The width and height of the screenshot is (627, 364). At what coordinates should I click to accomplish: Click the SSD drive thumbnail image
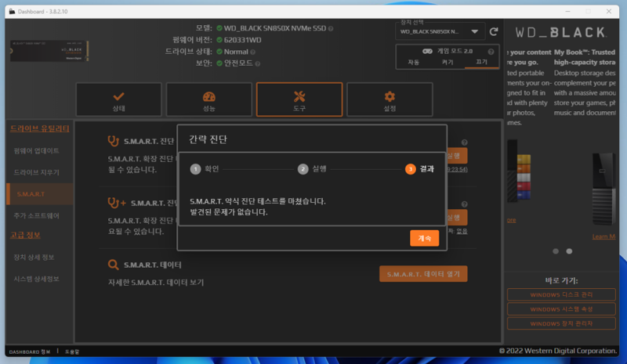tap(49, 51)
